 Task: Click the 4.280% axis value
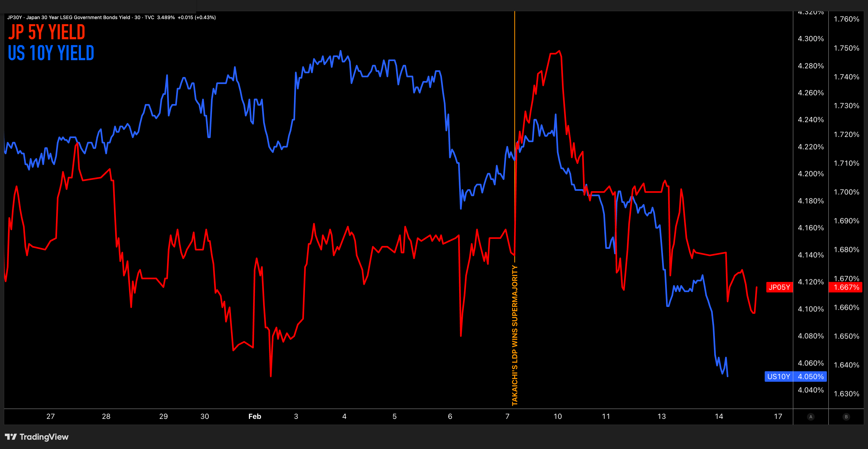811,66
